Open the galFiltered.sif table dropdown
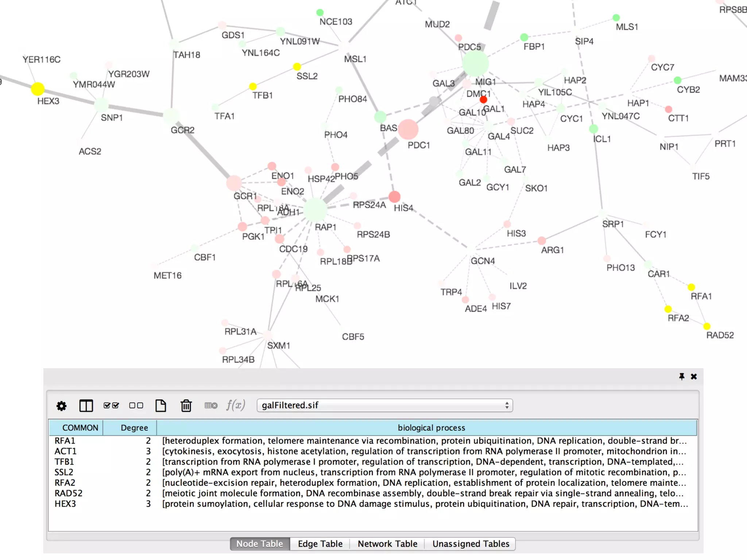Screen dimensions: 747x560 coord(384,405)
